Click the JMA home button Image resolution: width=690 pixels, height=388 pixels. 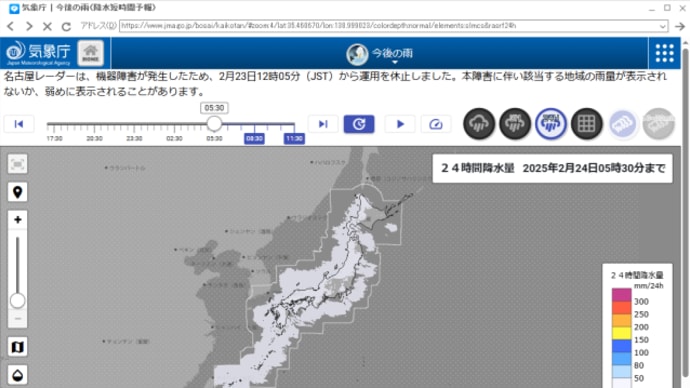tap(91, 53)
